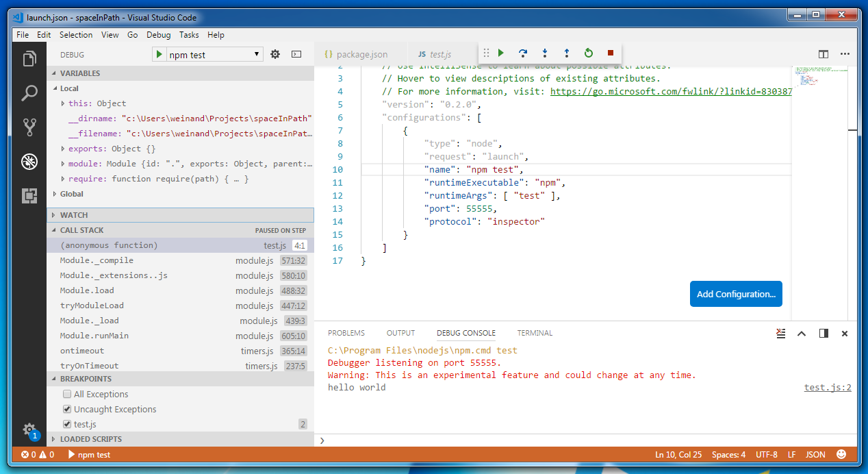Viewport: 868px width, 474px height.
Task: Click the Add Configuration button
Action: coord(736,293)
